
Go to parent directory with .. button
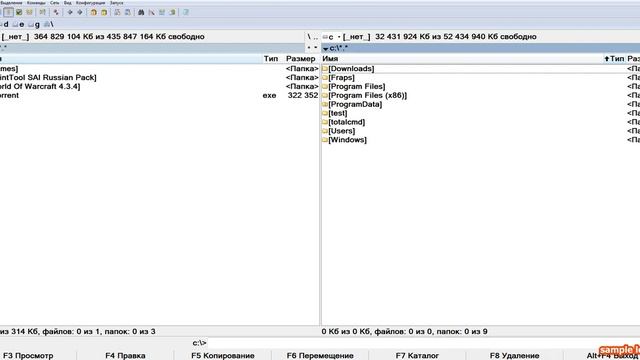coord(315,37)
